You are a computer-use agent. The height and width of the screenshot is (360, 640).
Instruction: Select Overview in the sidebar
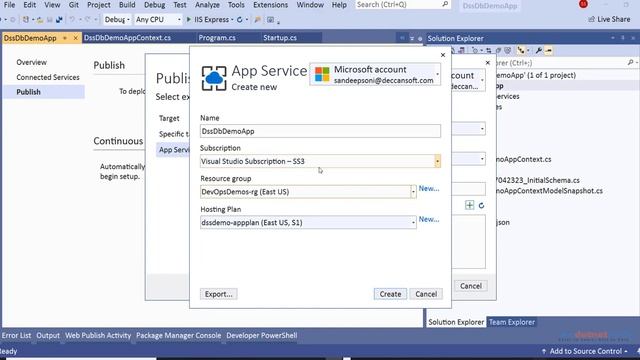pos(31,62)
